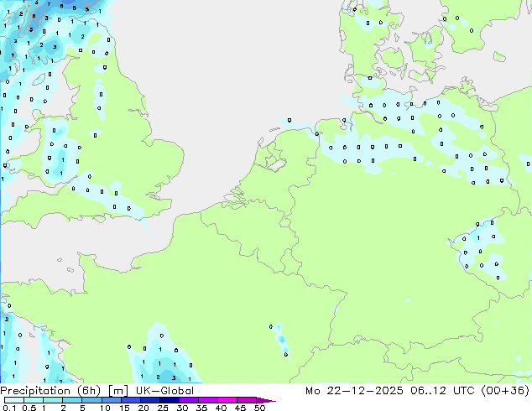532x411 pixels.
Task: Click the 'Precipitation (6h)' title text
Action: [x=50, y=391]
